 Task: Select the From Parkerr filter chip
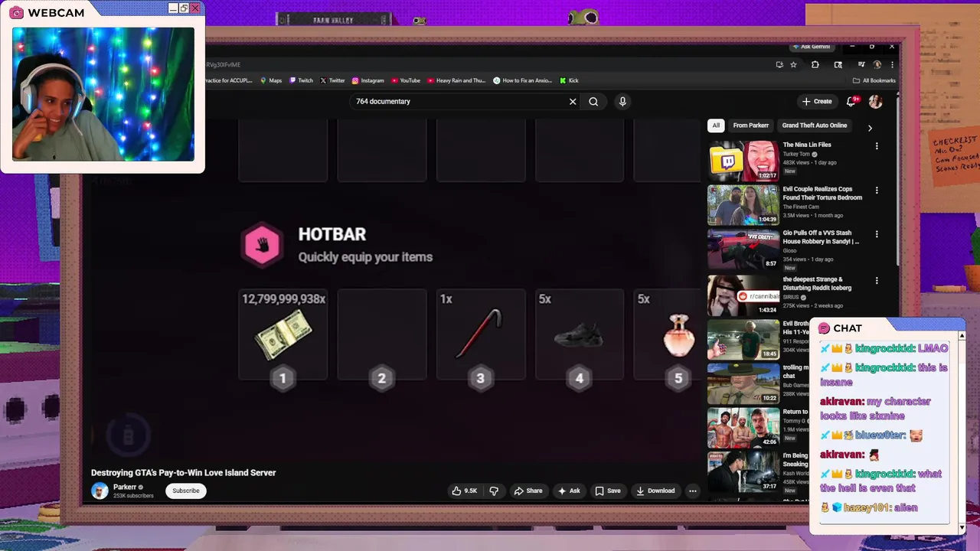750,126
